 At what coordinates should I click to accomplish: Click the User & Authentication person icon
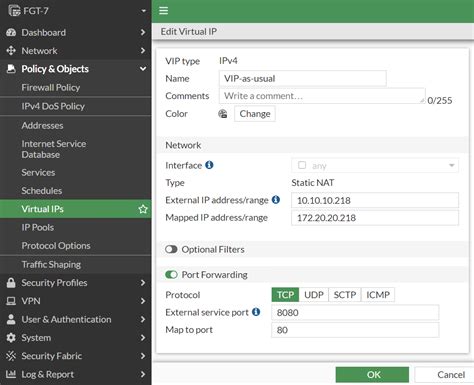point(11,319)
